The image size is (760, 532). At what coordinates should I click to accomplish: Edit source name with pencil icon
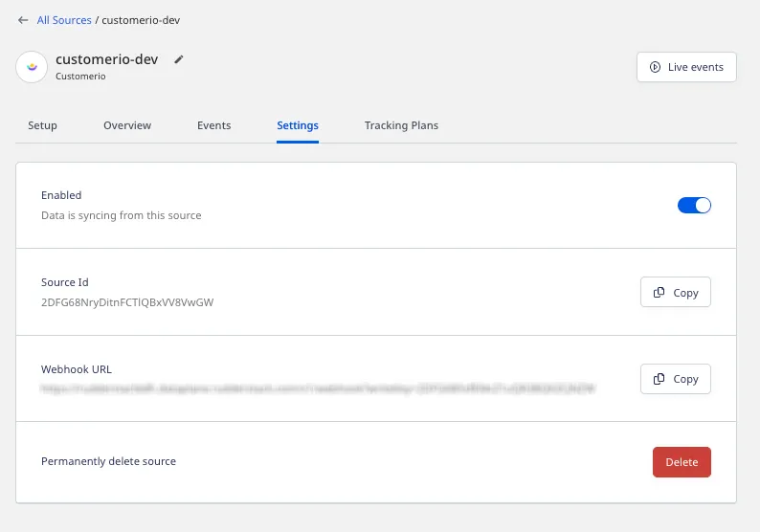click(179, 59)
